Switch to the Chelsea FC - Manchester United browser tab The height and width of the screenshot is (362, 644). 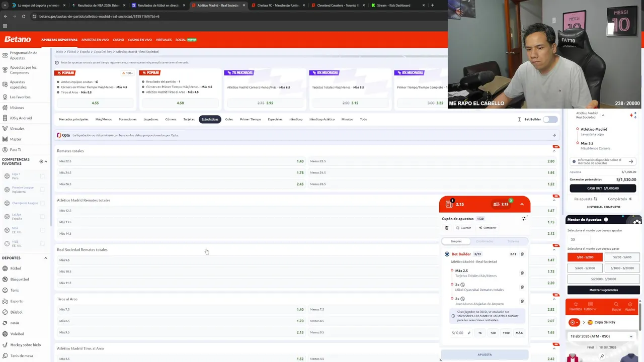click(x=278, y=5)
